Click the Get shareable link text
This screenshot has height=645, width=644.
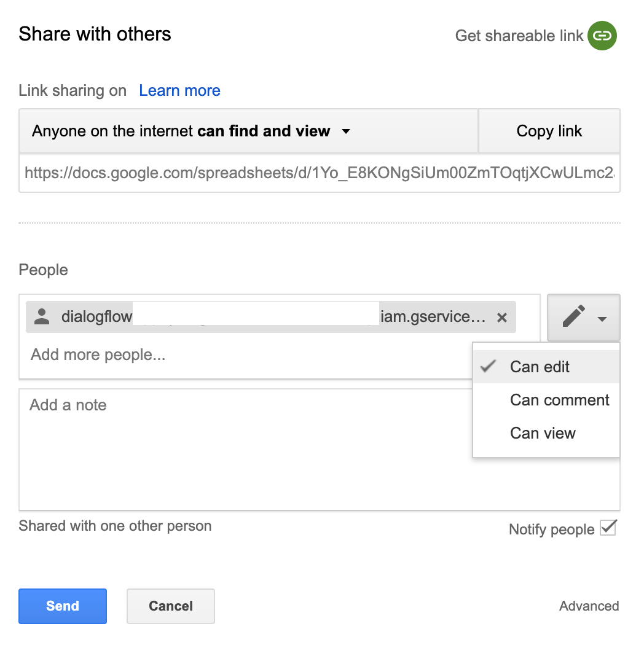tap(519, 36)
